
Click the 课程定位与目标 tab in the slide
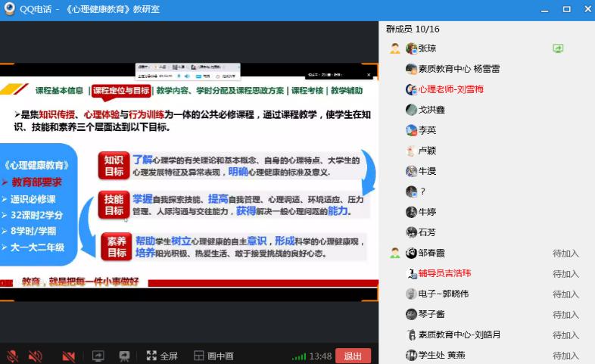(121, 91)
